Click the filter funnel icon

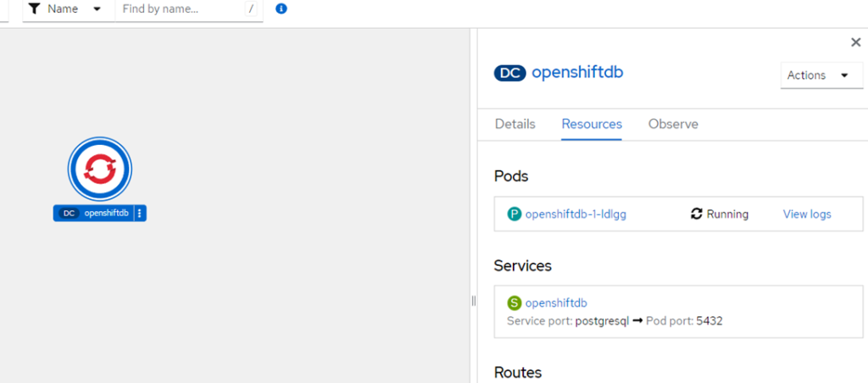(35, 8)
